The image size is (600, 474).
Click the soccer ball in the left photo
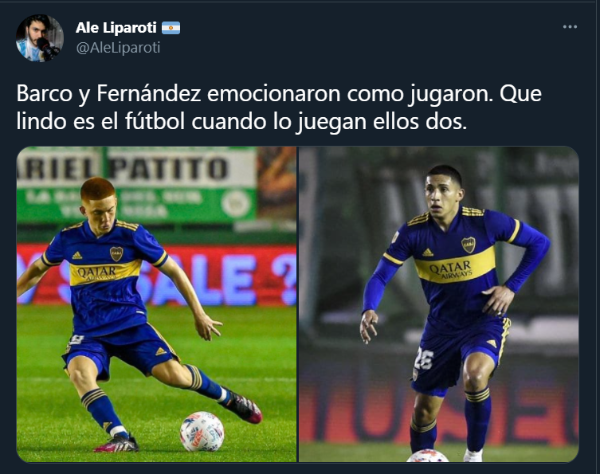point(202,432)
